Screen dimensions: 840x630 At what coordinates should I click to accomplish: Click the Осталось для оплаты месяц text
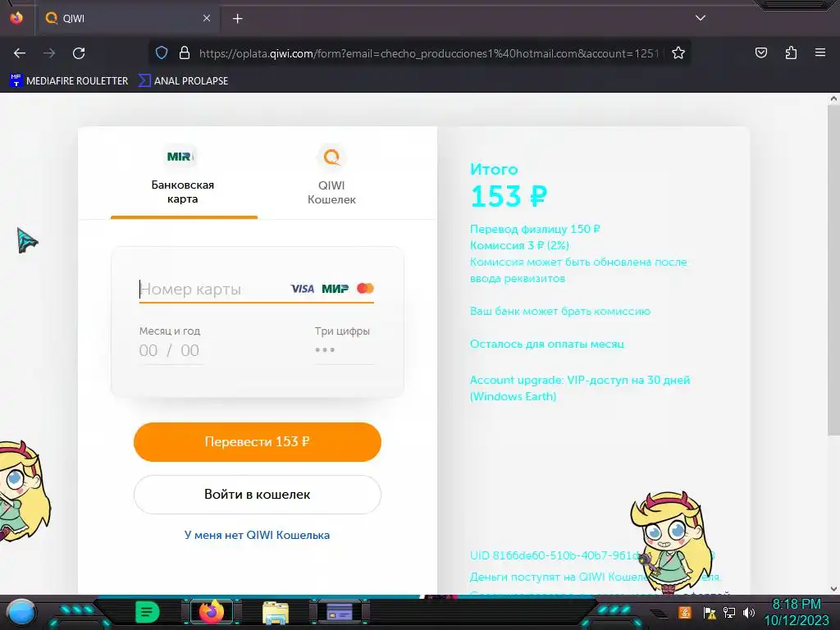point(547,344)
